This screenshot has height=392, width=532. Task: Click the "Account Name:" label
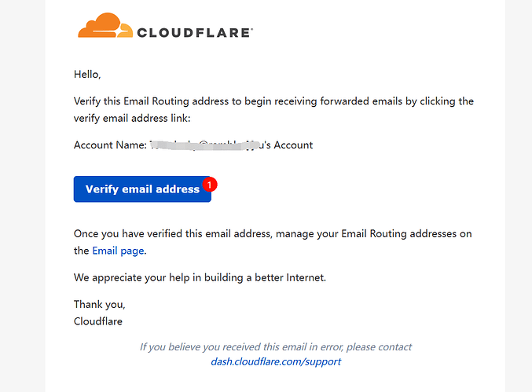110,145
